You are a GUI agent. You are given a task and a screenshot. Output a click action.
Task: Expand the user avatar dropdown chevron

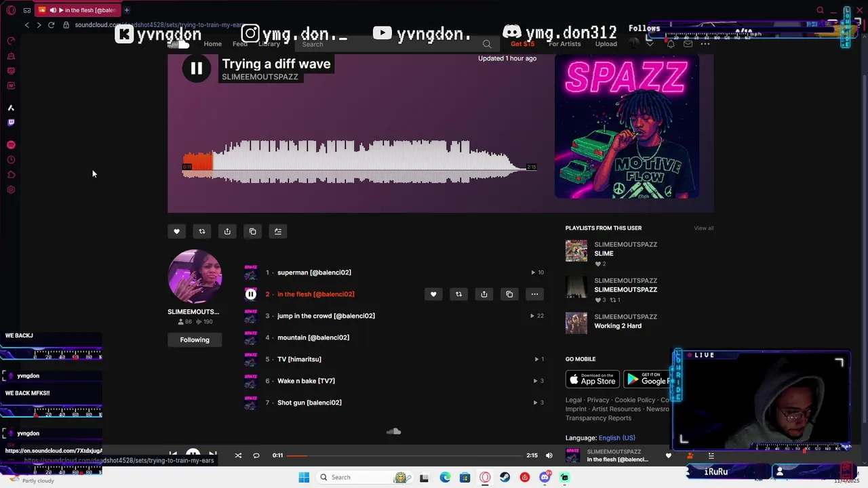(650, 44)
